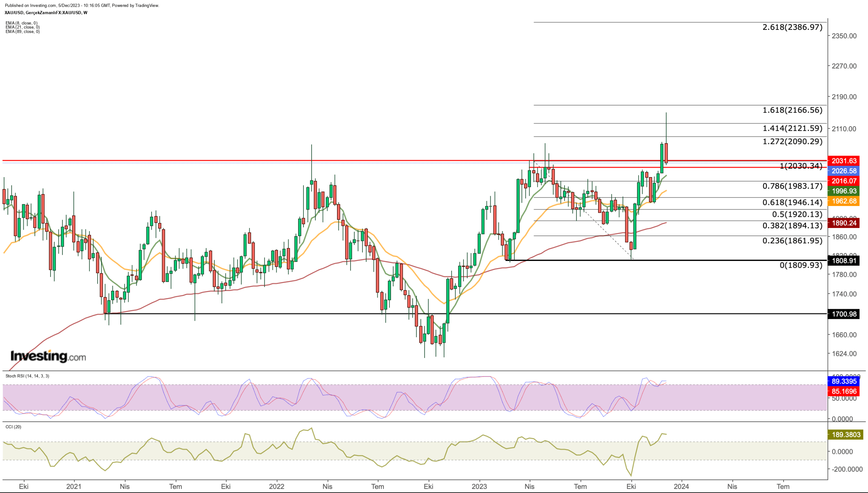
Task: Click the black 1808.91 support level tag
Action: coord(844,261)
